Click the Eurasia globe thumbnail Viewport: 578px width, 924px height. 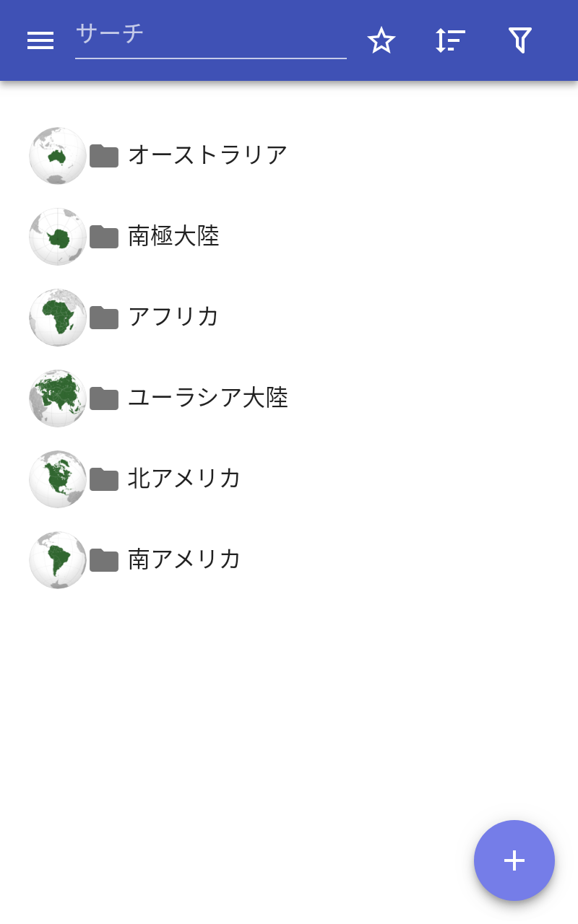click(x=58, y=398)
